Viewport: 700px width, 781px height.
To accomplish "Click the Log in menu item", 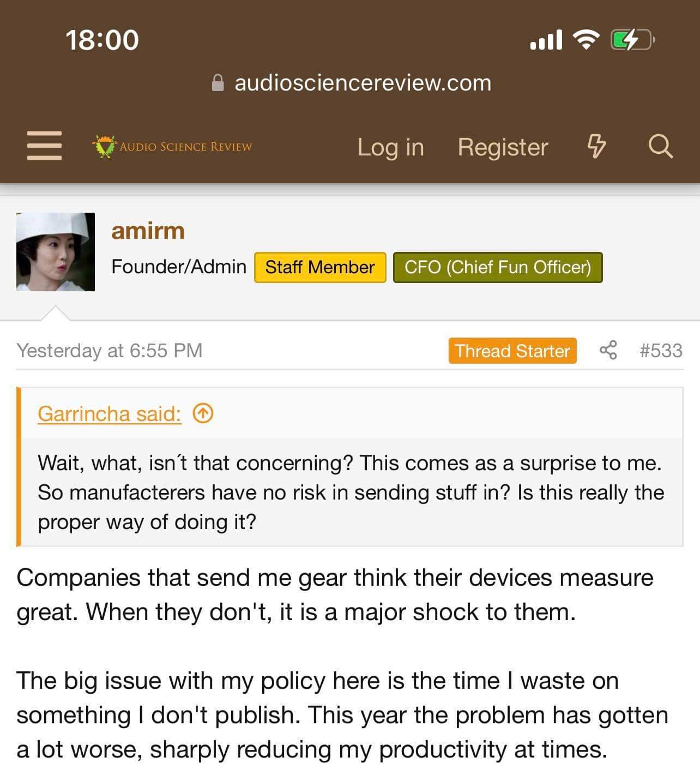I will [390, 147].
